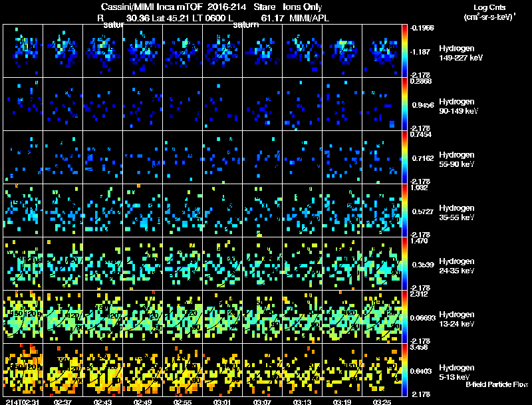532x405 pixels.
Task: Click the '0.06693' color scale value
Action: (x=423, y=318)
